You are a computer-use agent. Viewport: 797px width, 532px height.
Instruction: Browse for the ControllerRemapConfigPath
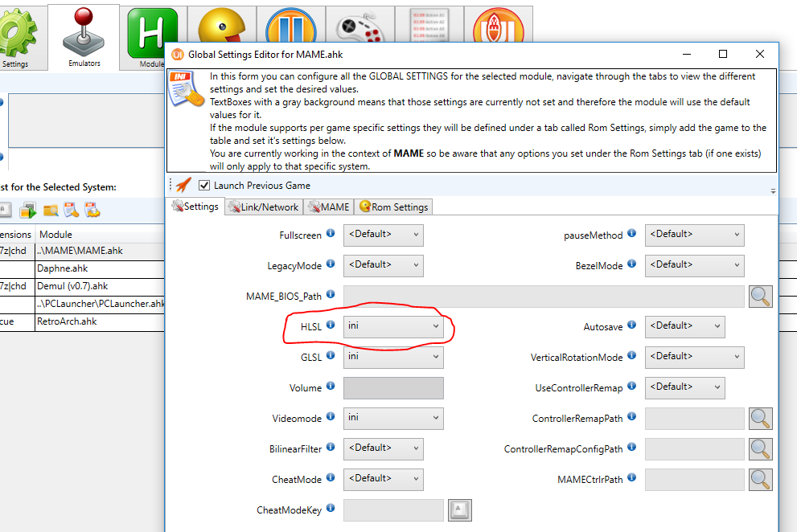[x=760, y=448]
